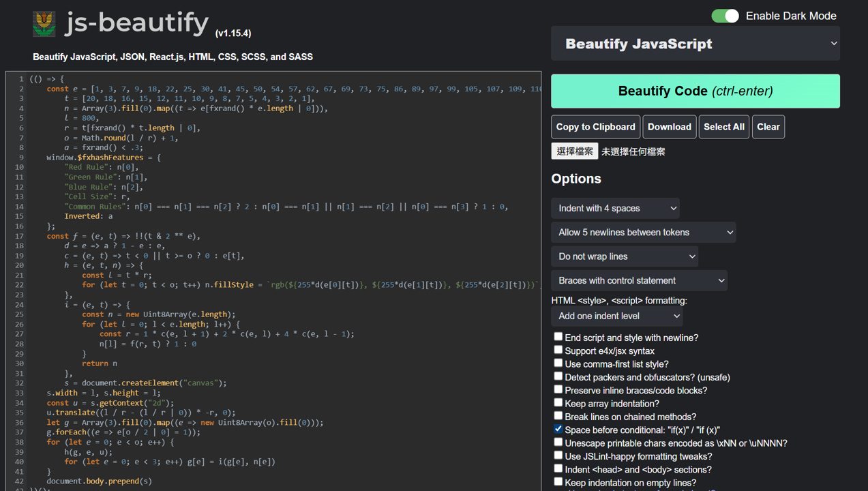Click inside the code editor at document.createElement line
This screenshot has height=491, width=868.
(x=145, y=383)
